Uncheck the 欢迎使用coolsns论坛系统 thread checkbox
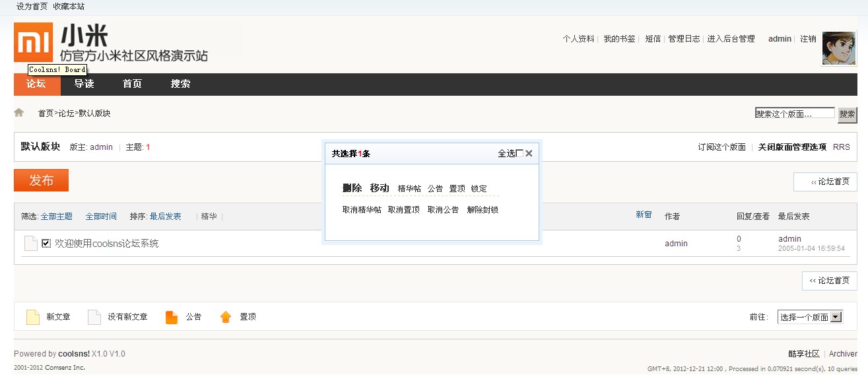Viewport: 868px width, 379px height. [46, 243]
